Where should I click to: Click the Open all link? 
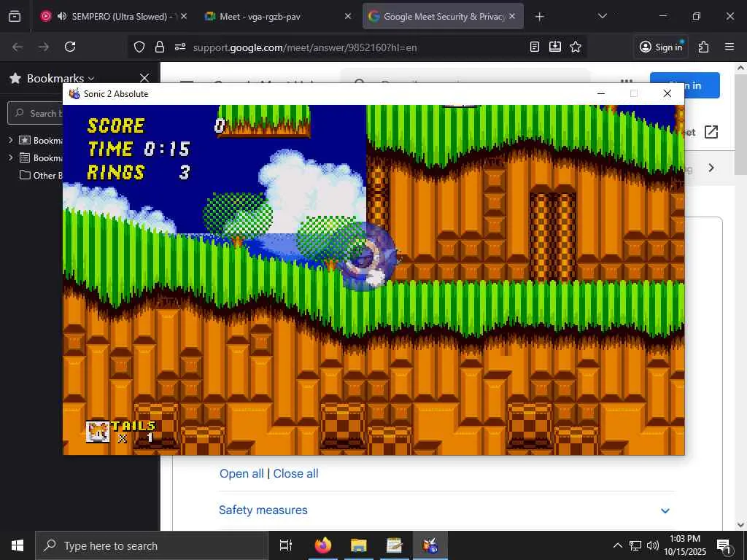coord(241,474)
